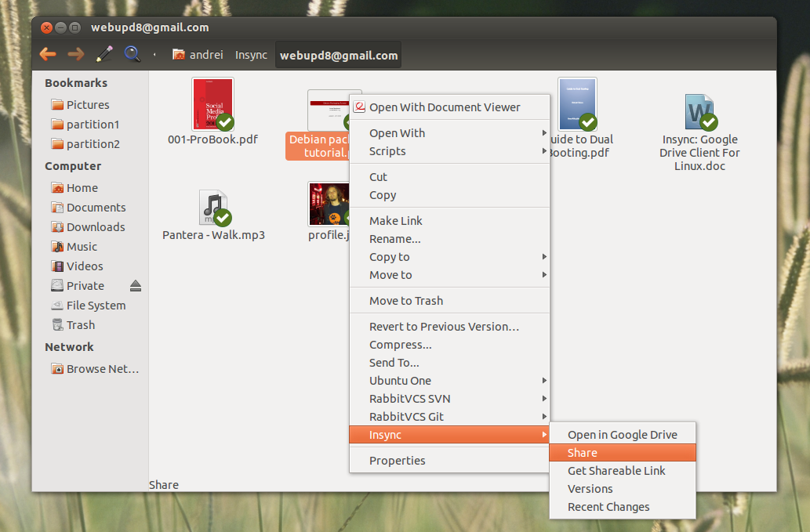Expand the Scripts submenu
The width and height of the screenshot is (810, 532).
pyautogui.click(x=449, y=151)
